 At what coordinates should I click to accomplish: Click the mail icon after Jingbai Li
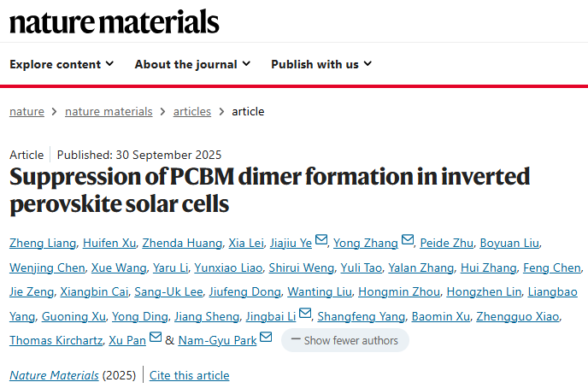(305, 315)
